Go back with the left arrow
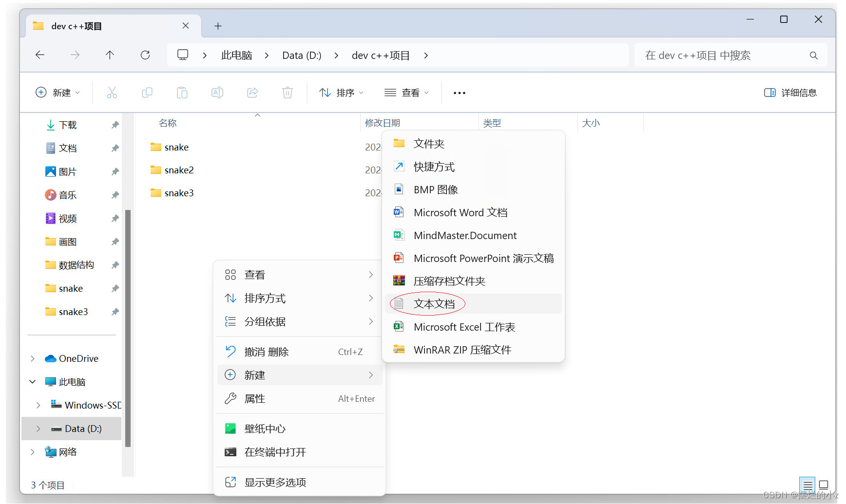Image resolution: width=846 pixels, height=504 pixels. [x=40, y=55]
